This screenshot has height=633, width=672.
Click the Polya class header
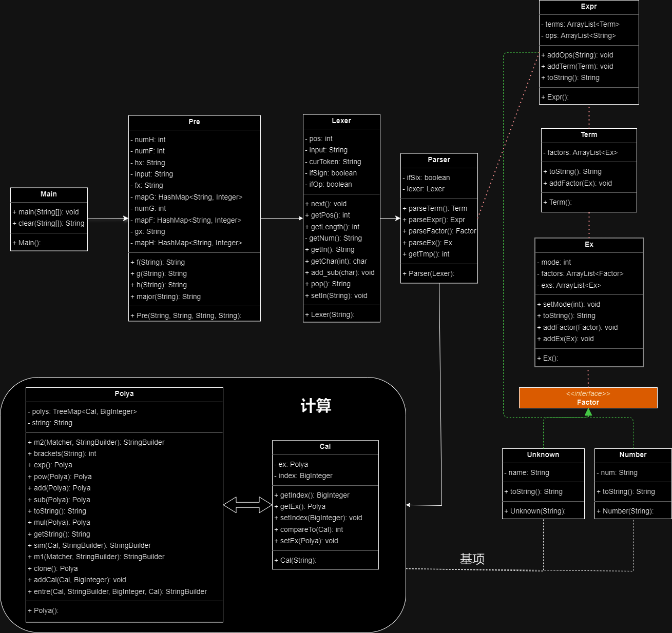click(124, 394)
